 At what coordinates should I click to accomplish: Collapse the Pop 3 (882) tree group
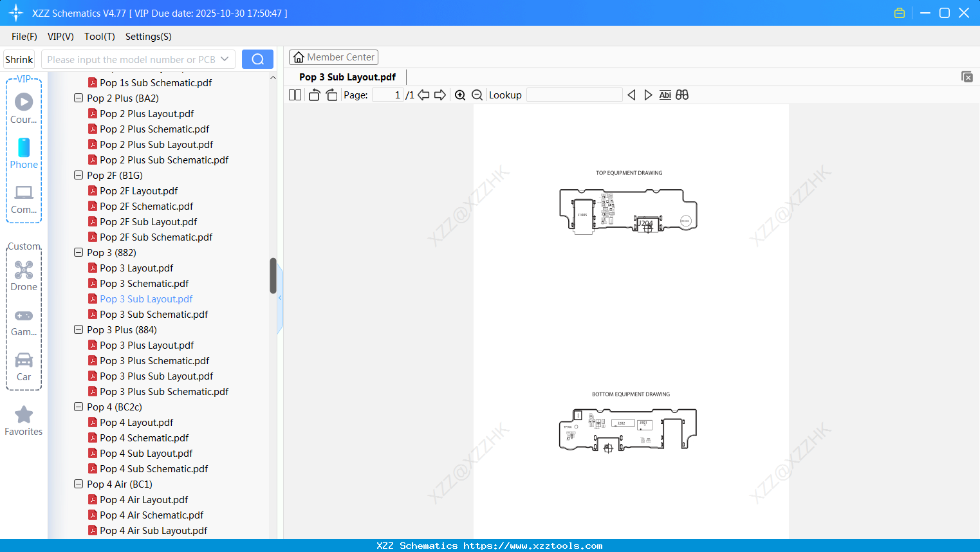(x=78, y=252)
